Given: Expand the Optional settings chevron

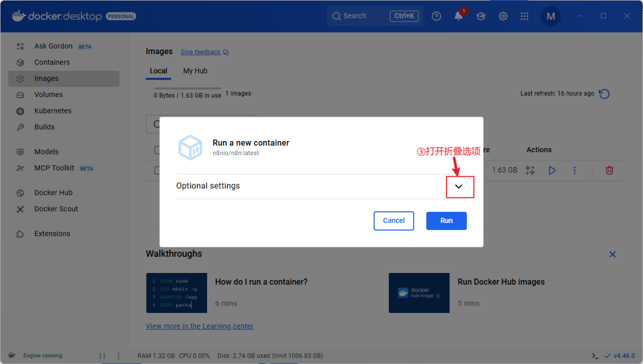Looking at the screenshot, I should (x=458, y=186).
